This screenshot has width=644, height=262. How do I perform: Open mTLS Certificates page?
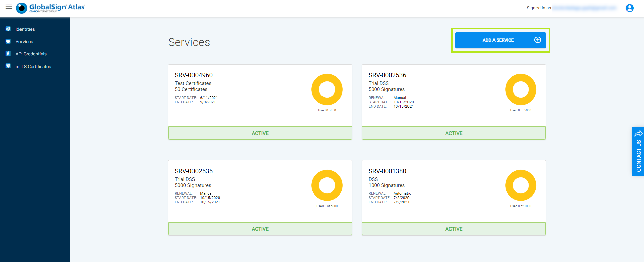pyautogui.click(x=33, y=67)
